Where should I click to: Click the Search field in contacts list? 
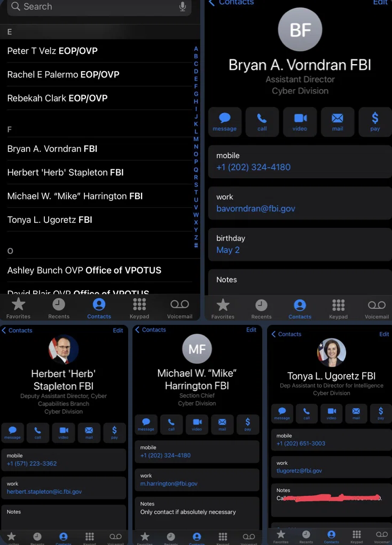tap(99, 6)
